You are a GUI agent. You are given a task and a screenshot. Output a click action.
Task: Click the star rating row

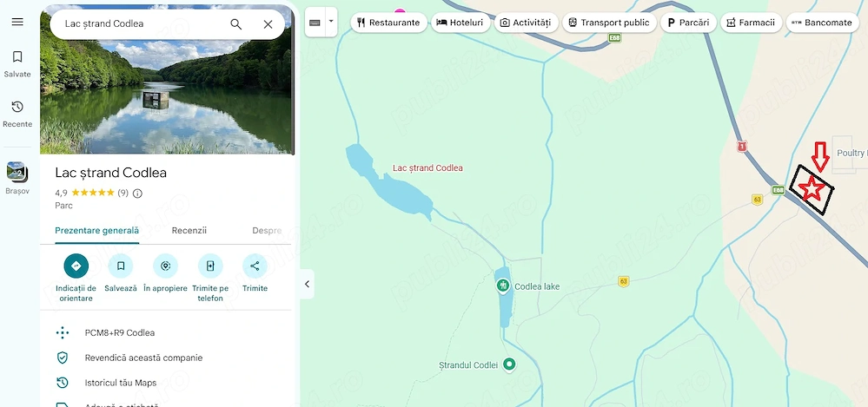(x=92, y=193)
